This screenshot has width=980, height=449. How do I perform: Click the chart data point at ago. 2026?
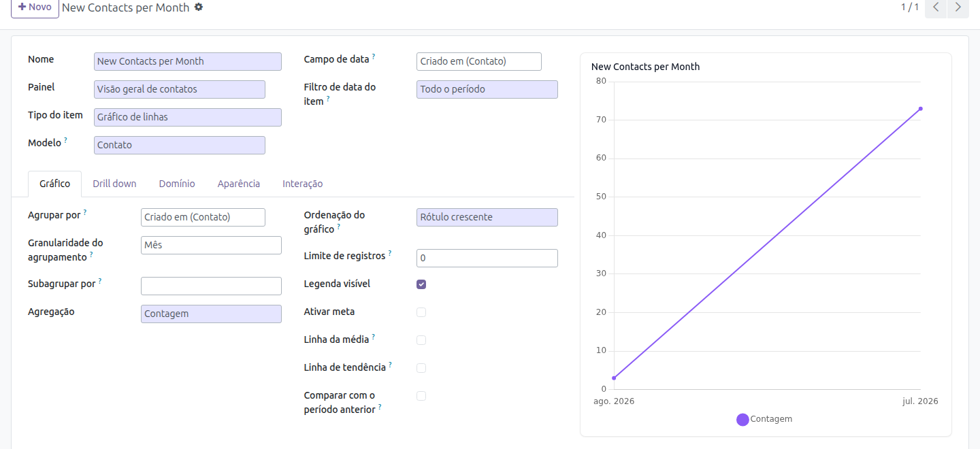(614, 378)
